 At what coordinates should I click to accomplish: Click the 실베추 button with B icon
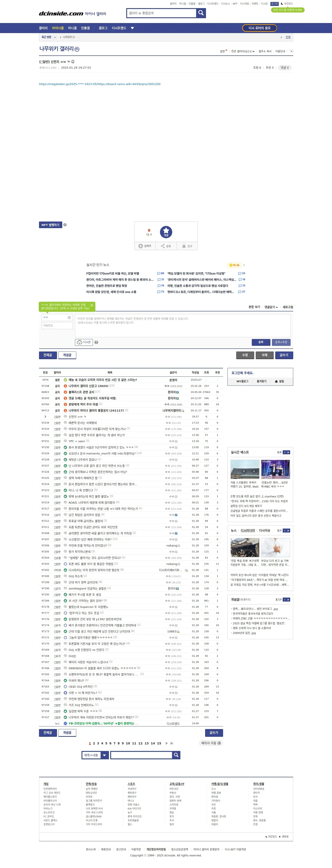(145, 246)
